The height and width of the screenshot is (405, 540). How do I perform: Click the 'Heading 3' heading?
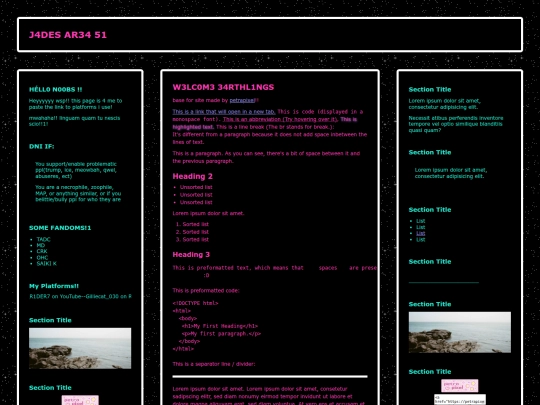(x=191, y=255)
